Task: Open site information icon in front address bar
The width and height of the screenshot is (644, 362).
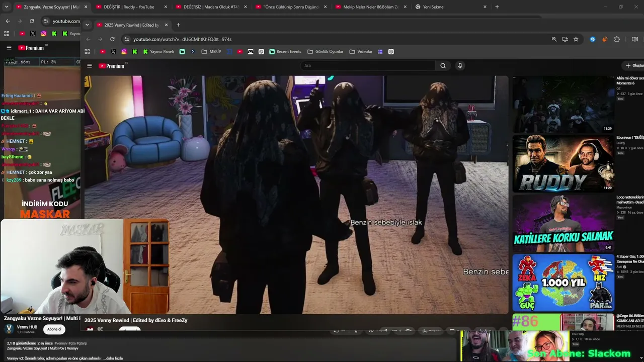Action: tap(127, 39)
